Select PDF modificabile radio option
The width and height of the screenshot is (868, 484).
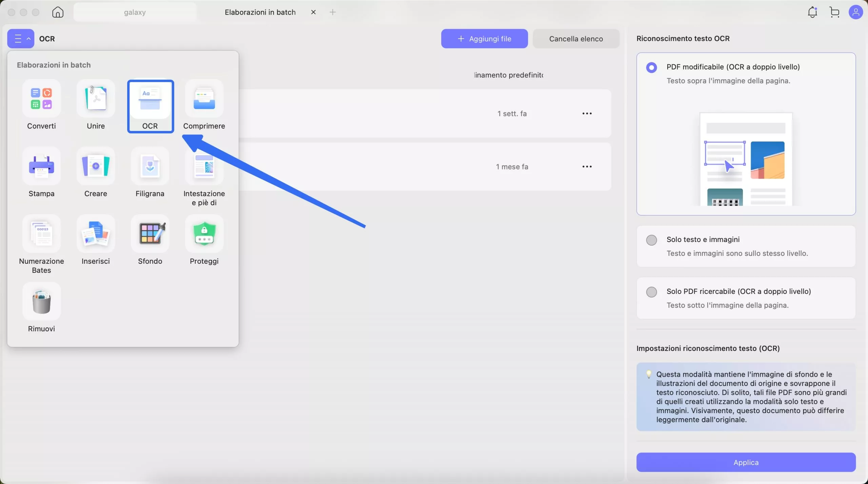(x=651, y=68)
